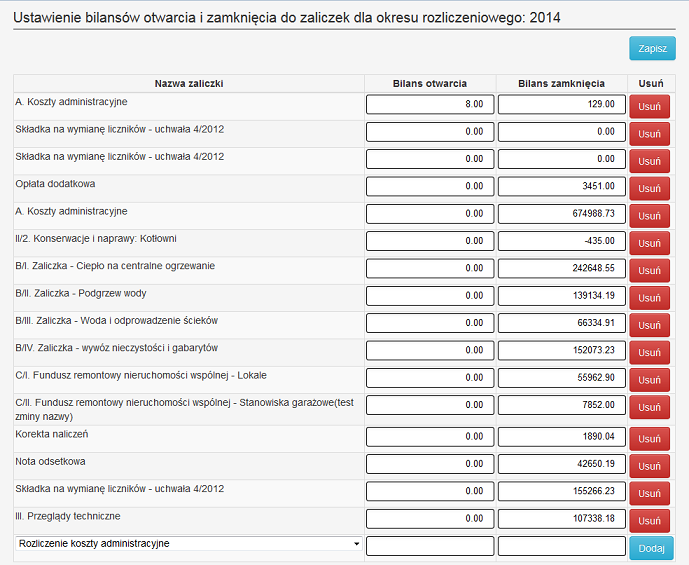Click closing balance field showing 66334.91
The width and height of the screenshot is (689, 565).
click(562, 323)
